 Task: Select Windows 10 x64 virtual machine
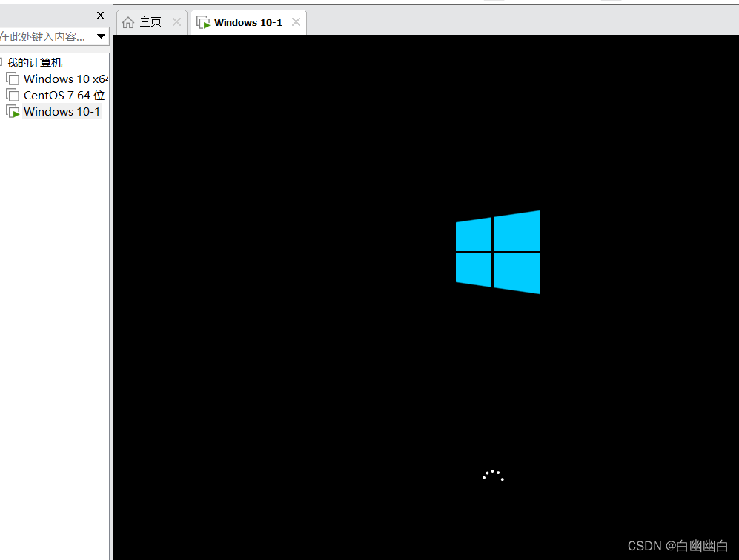click(x=65, y=79)
